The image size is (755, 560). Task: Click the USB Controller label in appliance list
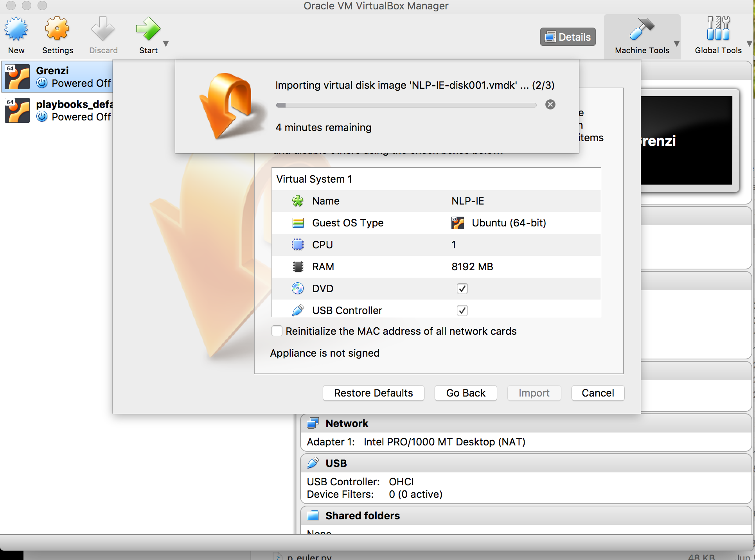tap(347, 311)
